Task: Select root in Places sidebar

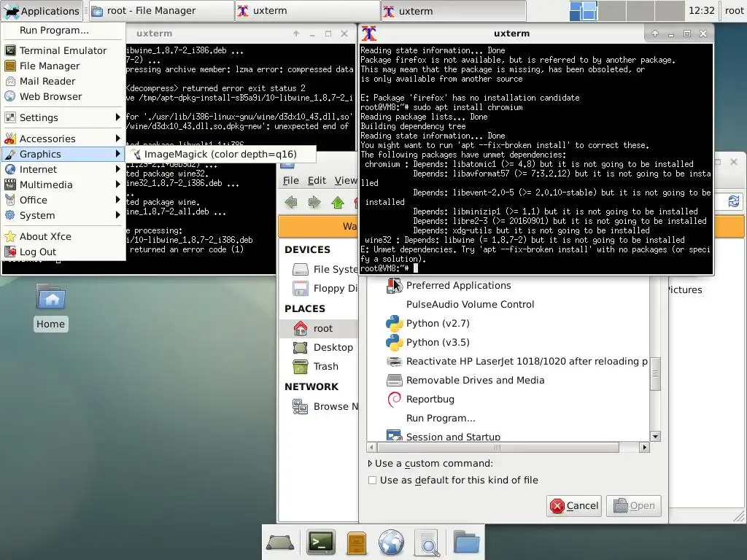Action: tap(318, 328)
